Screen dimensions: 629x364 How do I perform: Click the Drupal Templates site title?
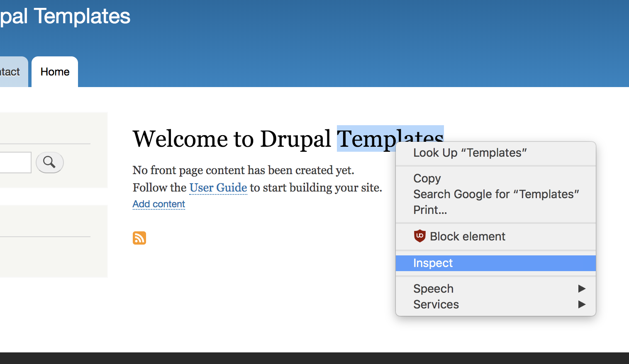65,17
